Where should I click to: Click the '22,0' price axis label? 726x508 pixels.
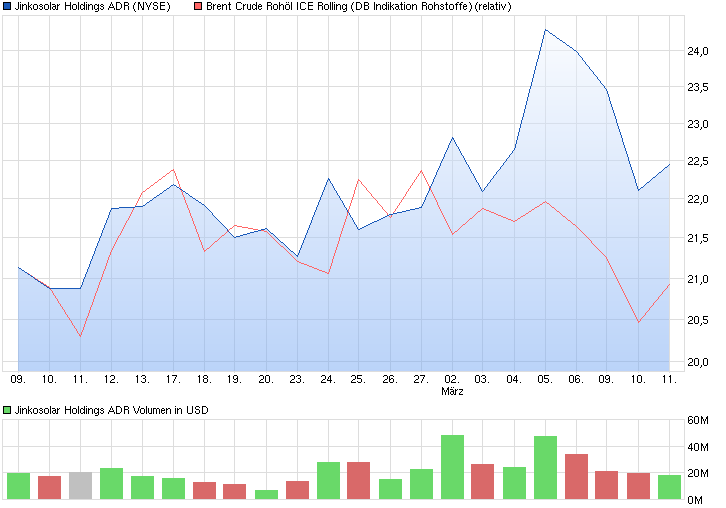(x=698, y=199)
